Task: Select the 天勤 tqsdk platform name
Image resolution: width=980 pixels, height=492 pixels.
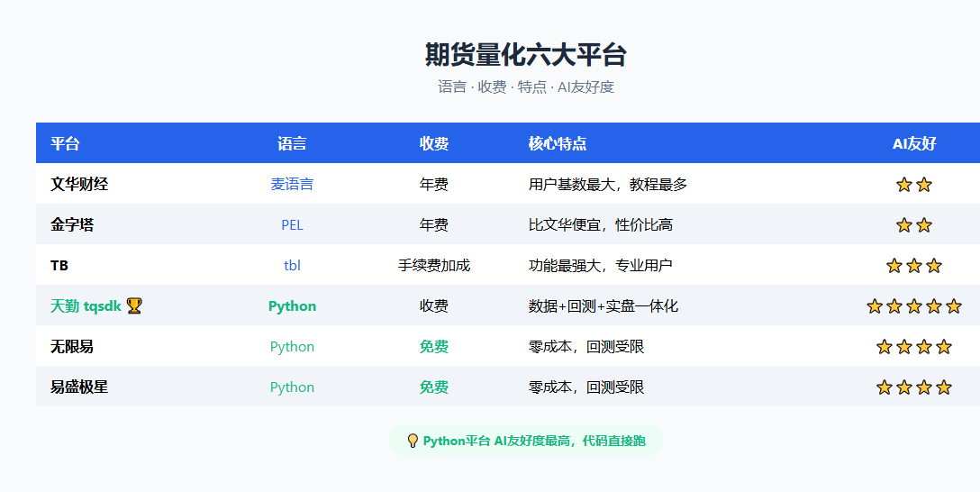Action: click(x=86, y=305)
